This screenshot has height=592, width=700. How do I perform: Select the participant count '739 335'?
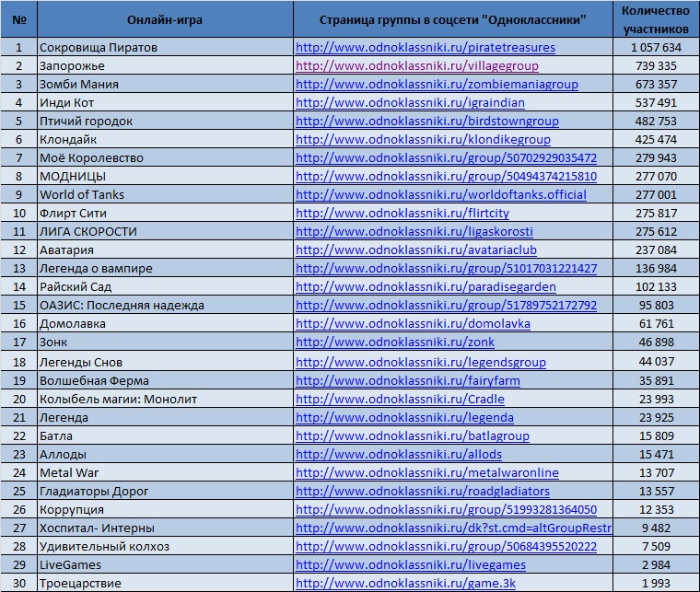656,65
